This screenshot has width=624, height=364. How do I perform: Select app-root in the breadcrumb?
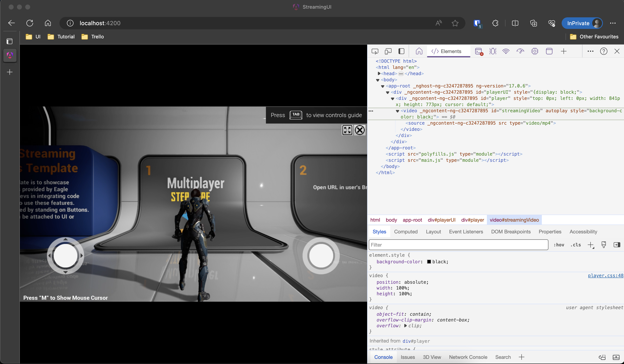(412, 220)
